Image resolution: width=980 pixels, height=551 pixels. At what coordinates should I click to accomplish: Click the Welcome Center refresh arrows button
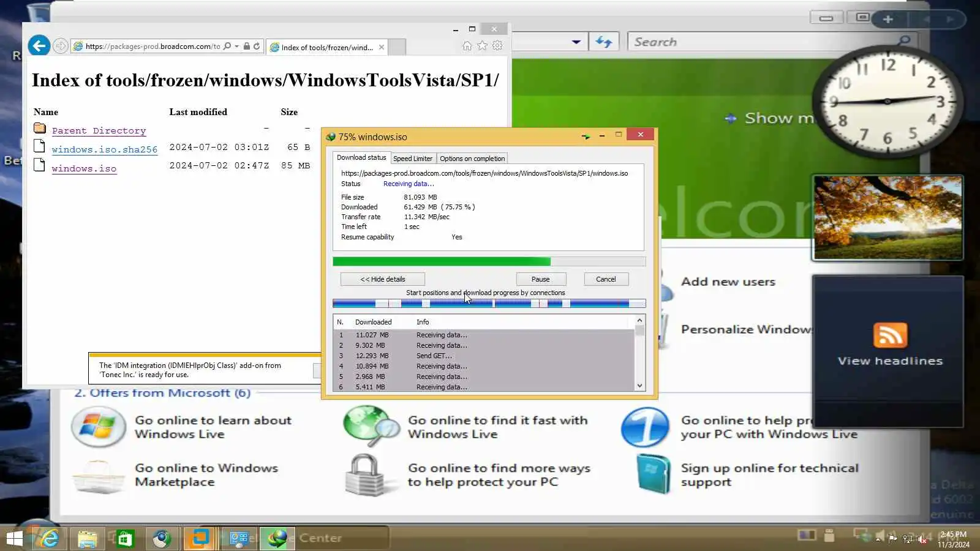[604, 42]
